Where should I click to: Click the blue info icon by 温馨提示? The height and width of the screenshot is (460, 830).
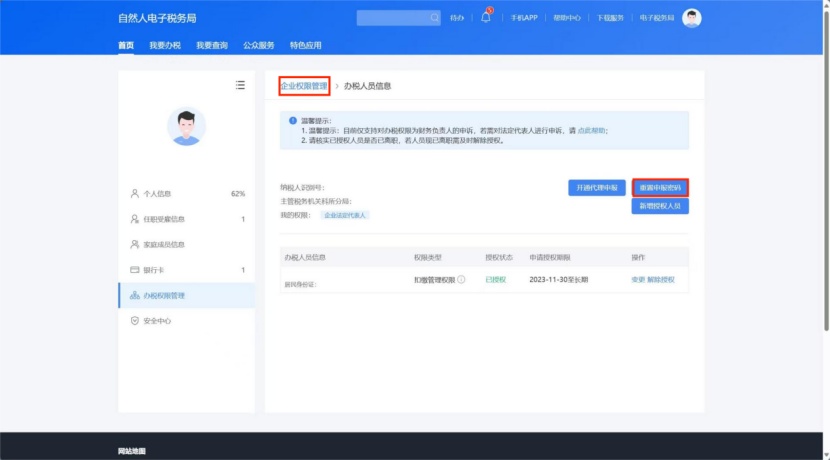click(x=293, y=121)
